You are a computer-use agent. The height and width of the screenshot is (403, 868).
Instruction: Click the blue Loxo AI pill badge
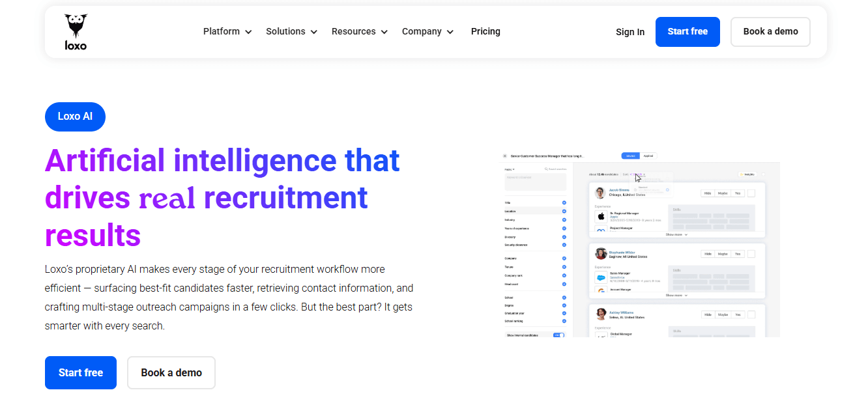[75, 117]
